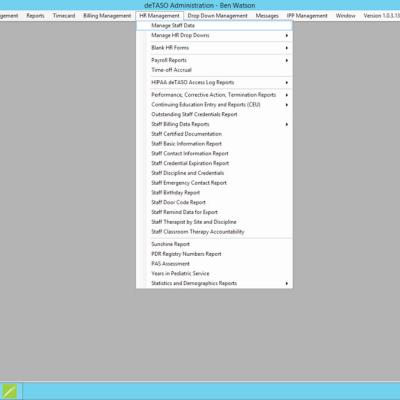
Task: Expand Payroll Reports submenu
Action: point(214,60)
